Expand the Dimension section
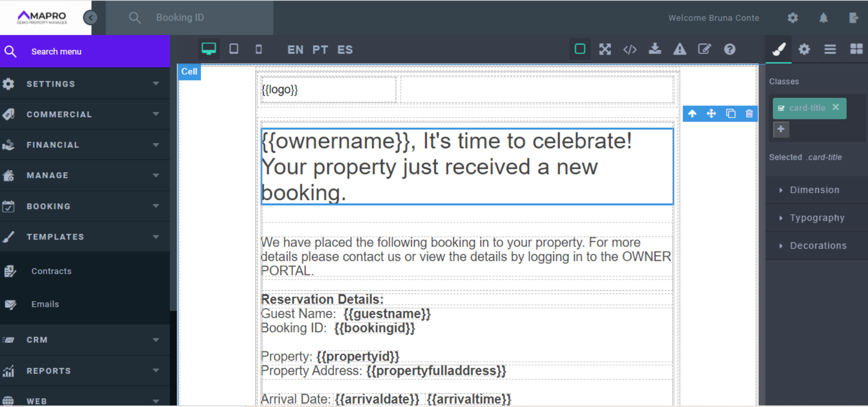 814,190
